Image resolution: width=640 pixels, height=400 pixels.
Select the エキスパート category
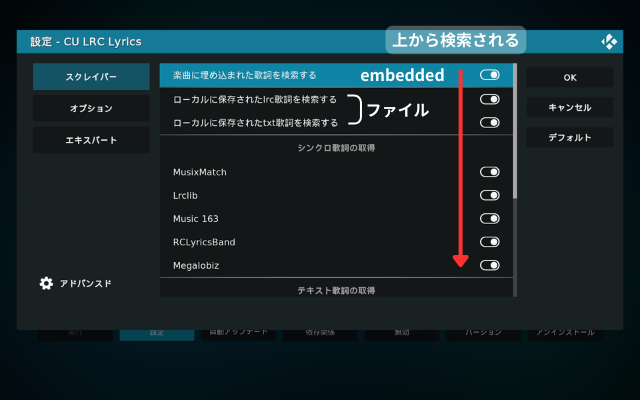click(91, 139)
